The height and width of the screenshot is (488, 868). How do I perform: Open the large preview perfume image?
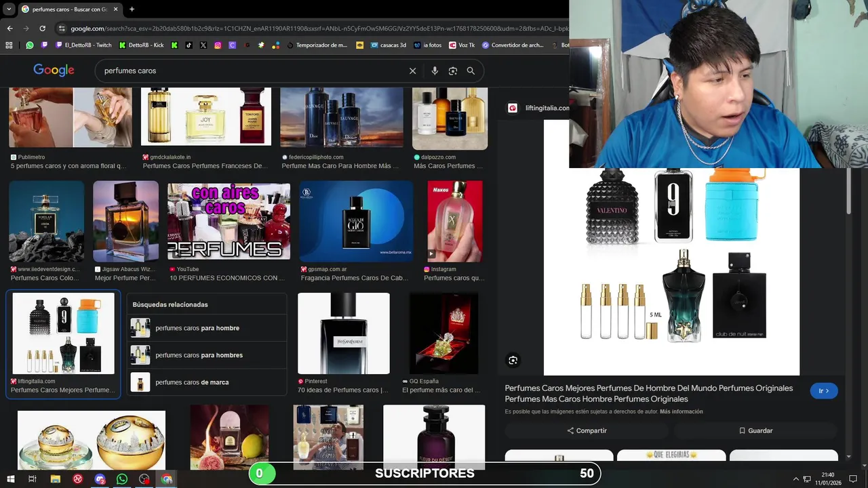[x=671, y=271]
